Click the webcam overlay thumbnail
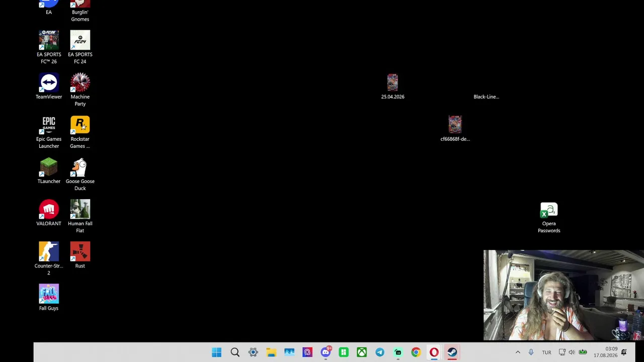The height and width of the screenshot is (362, 644). click(x=563, y=295)
